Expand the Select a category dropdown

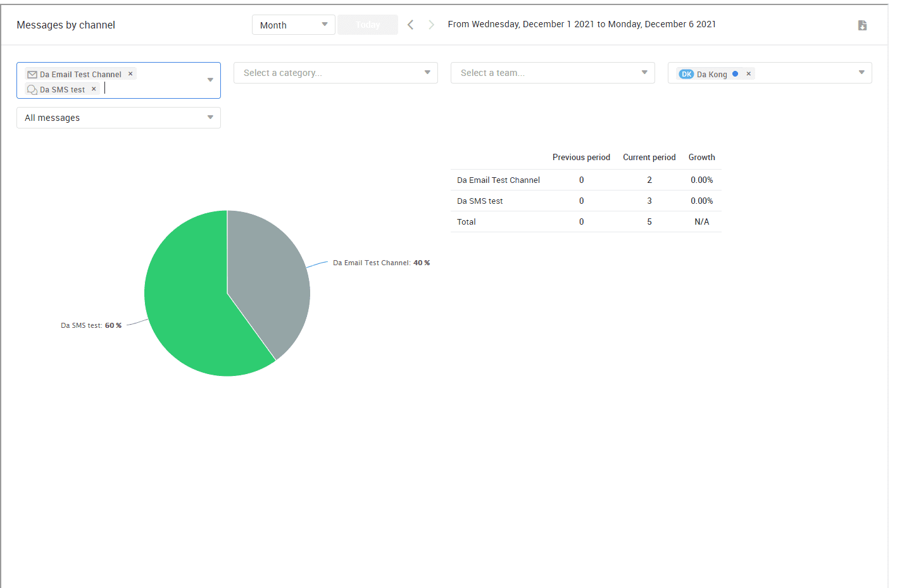(335, 73)
